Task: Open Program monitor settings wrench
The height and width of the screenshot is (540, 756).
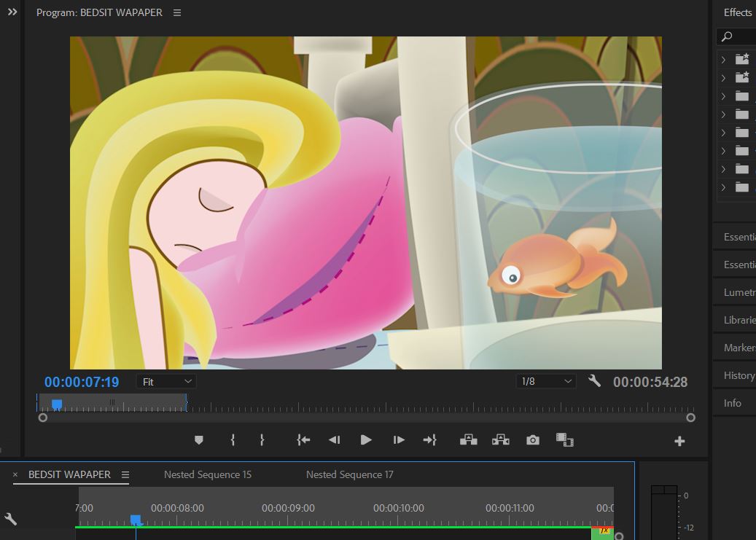Action: (x=594, y=381)
